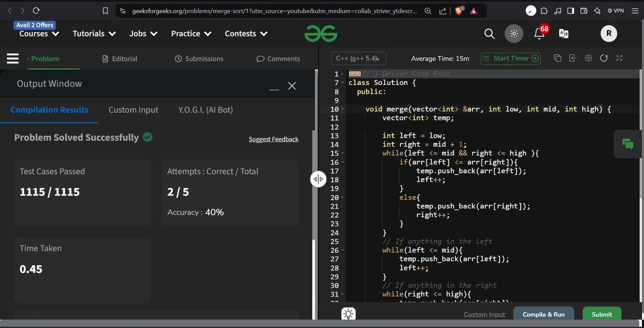Image resolution: width=644 pixels, height=328 pixels.
Task: Collapse the code fold arrow on line 7
Action: pyautogui.click(x=343, y=82)
